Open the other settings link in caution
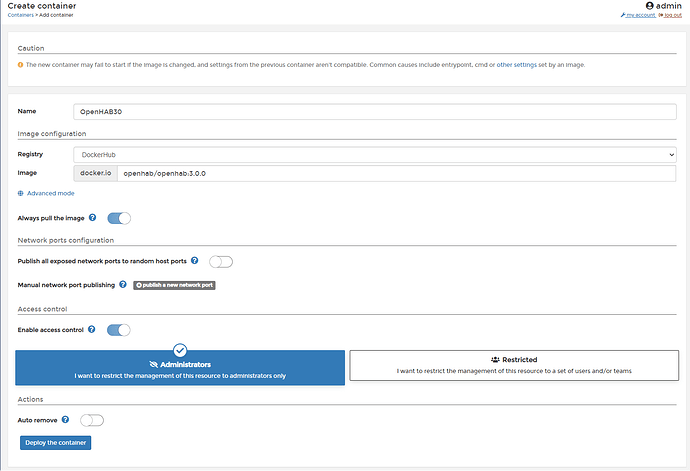Screen dimensions: 690x471 pos(517,65)
